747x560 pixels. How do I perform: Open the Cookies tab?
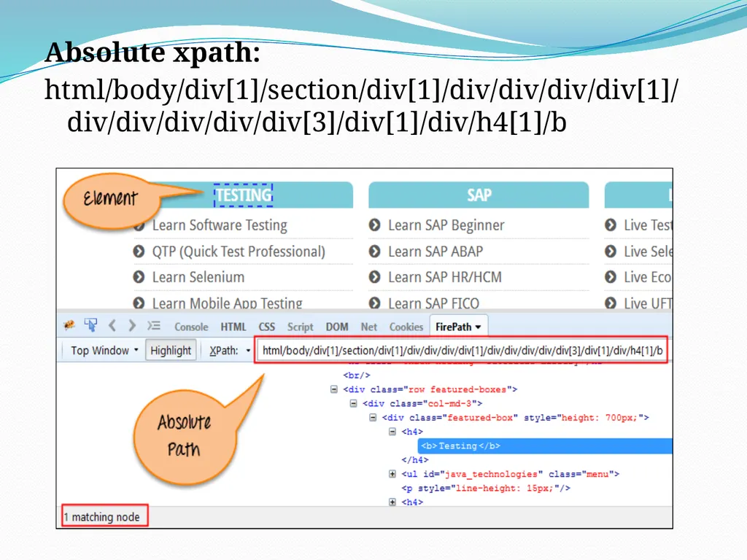click(406, 327)
